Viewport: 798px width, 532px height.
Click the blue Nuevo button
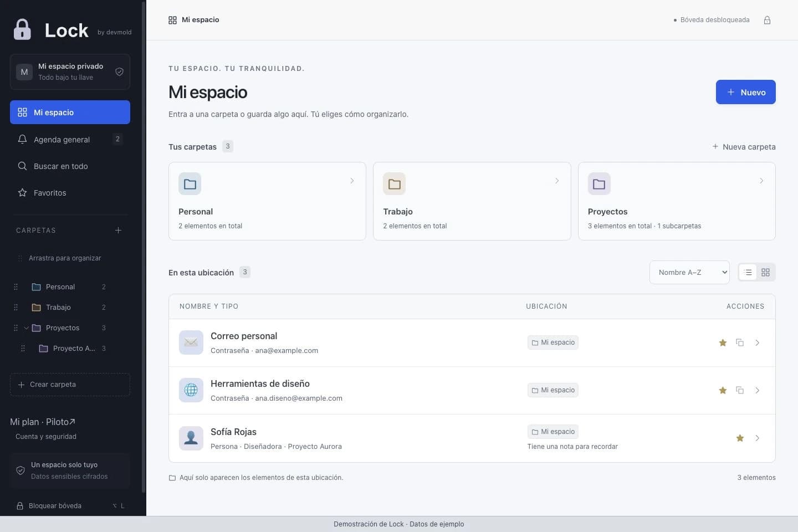point(745,92)
